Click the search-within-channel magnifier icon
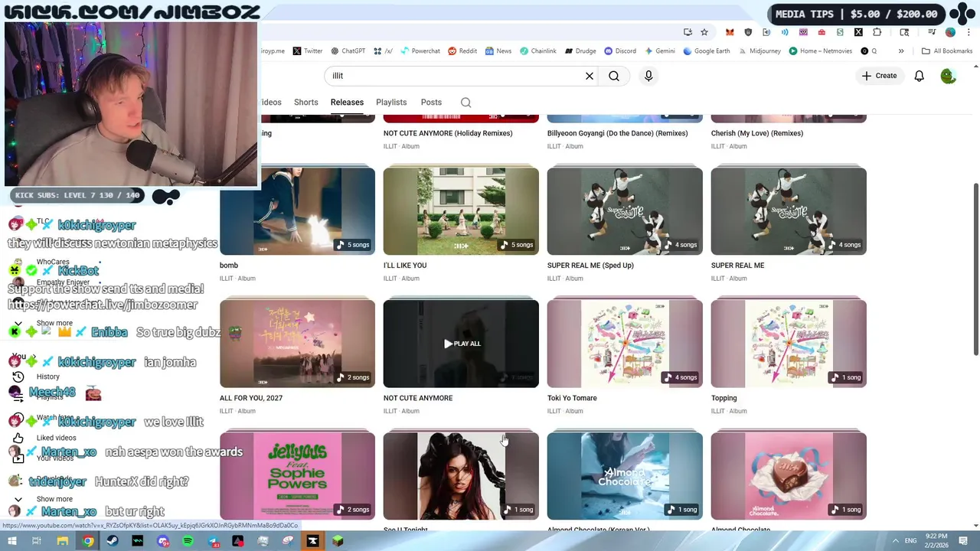Screen dimensions: 980x551 click(x=465, y=103)
